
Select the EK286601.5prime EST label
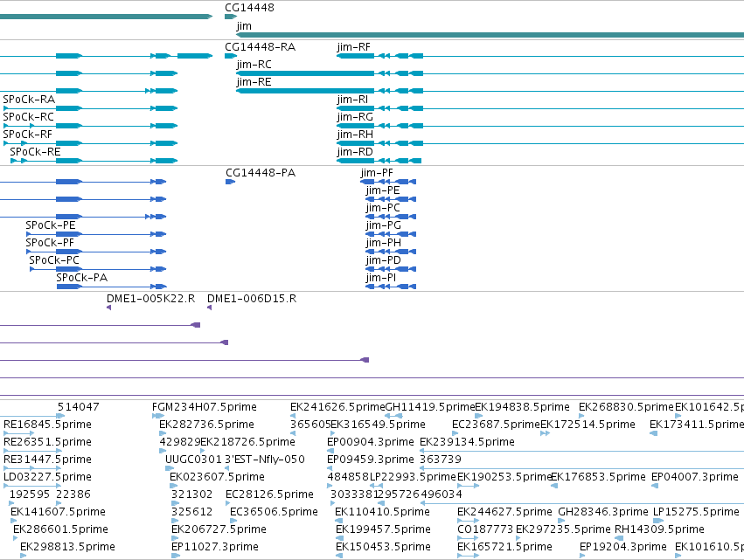coord(60,530)
